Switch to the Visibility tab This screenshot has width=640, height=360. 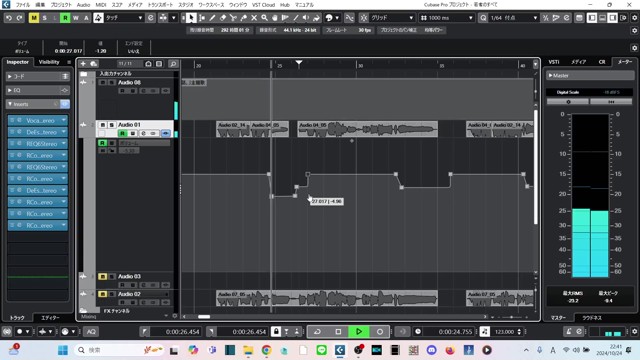point(49,62)
